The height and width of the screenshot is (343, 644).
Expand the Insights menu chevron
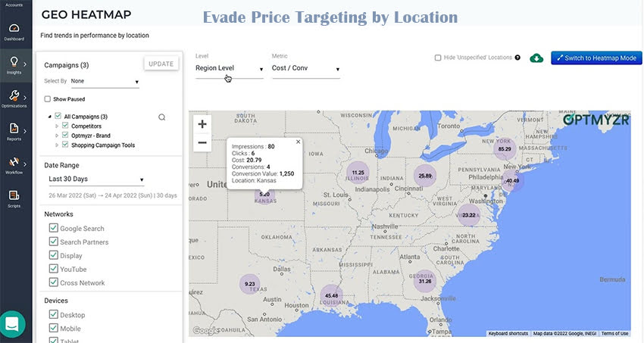pos(25,64)
